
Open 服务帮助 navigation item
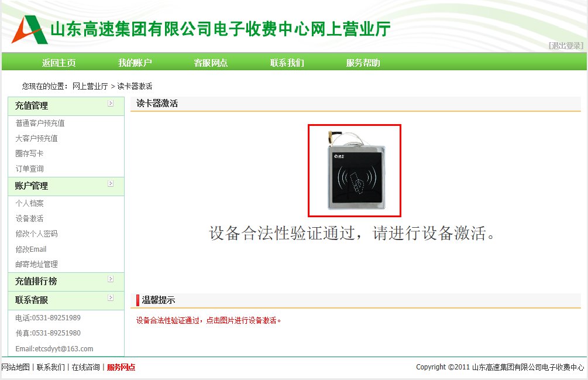363,63
